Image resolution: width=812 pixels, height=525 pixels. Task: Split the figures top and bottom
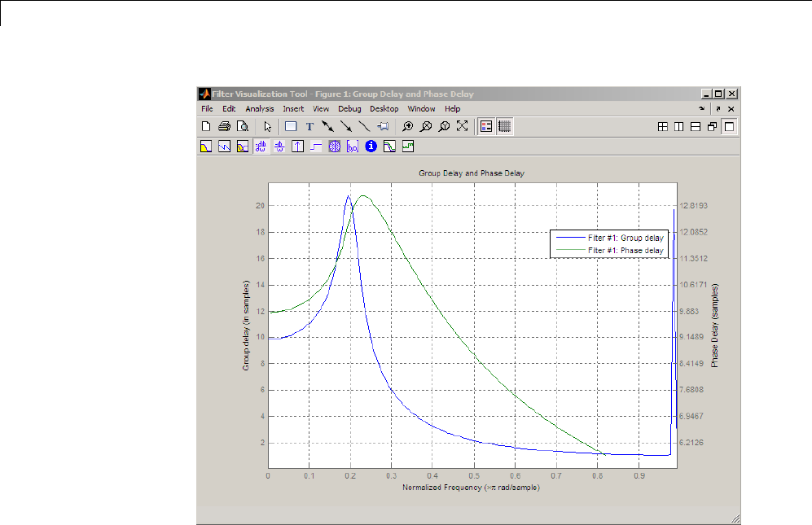coord(696,126)
